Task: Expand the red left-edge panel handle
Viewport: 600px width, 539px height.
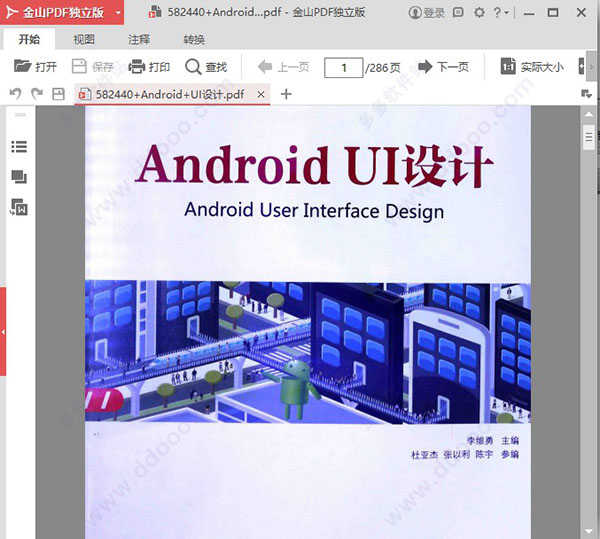Action: click(3, 332)
